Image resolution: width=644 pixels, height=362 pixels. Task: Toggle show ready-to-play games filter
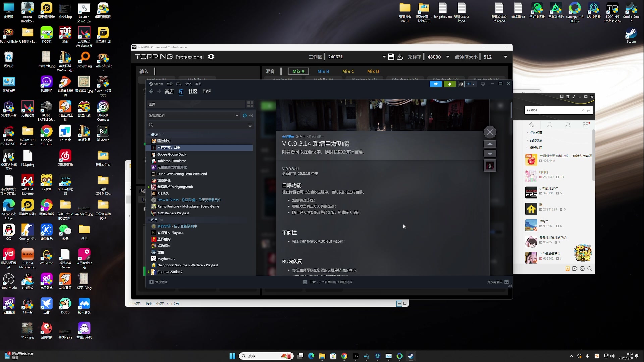[x=251, y=116]
